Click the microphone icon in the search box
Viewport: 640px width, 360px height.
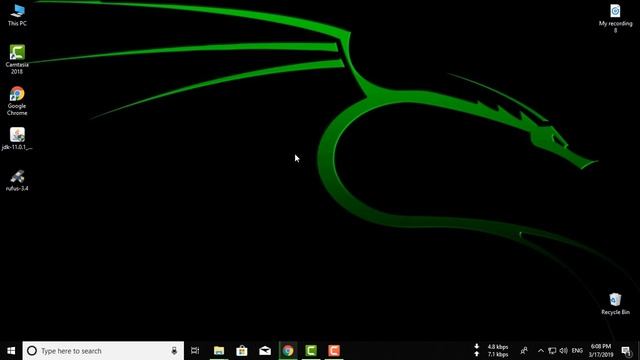pos(174,351)
